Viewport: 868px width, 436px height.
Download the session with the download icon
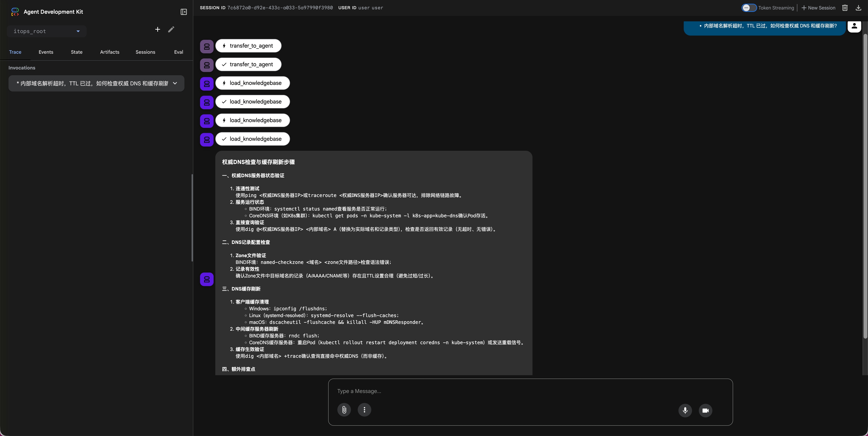click(x=859, y=8)
